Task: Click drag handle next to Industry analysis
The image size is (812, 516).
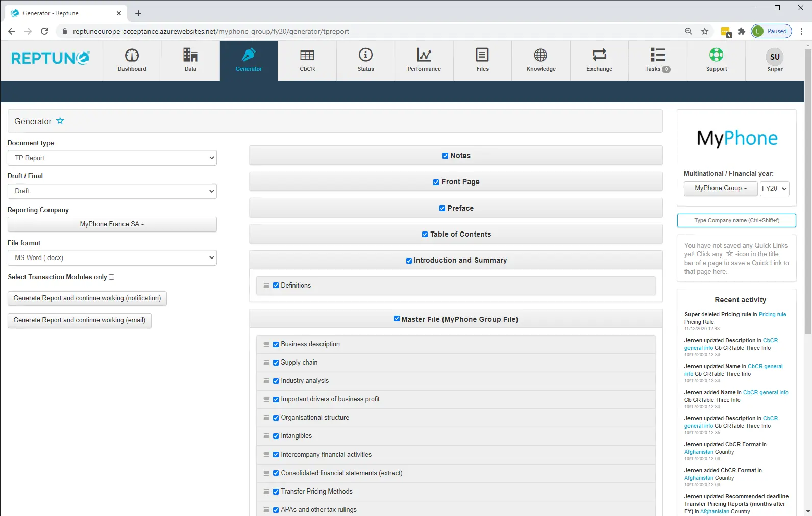Action: 266,381
